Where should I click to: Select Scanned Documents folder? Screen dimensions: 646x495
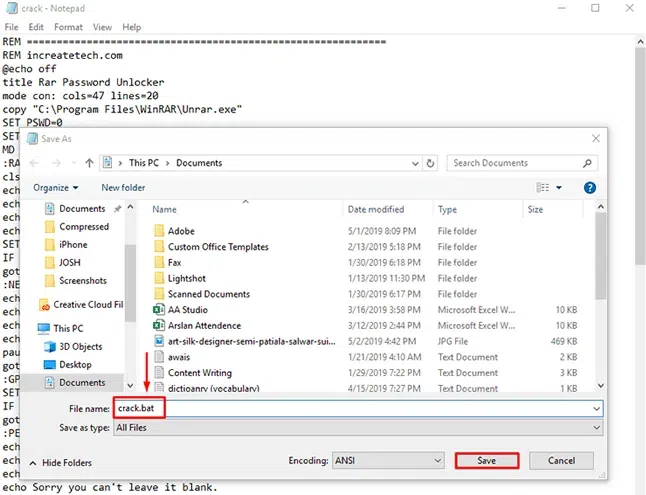coord(201,294)
